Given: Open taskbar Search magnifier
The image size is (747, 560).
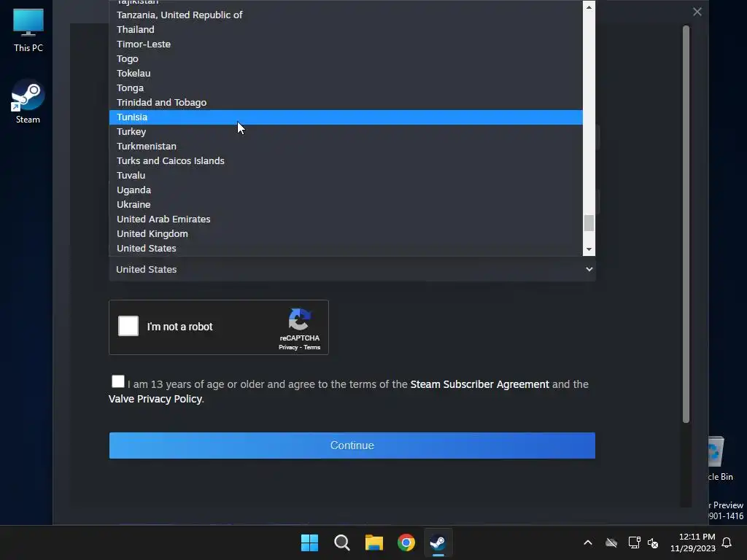Looking at the screenshot, I should 341,542.
